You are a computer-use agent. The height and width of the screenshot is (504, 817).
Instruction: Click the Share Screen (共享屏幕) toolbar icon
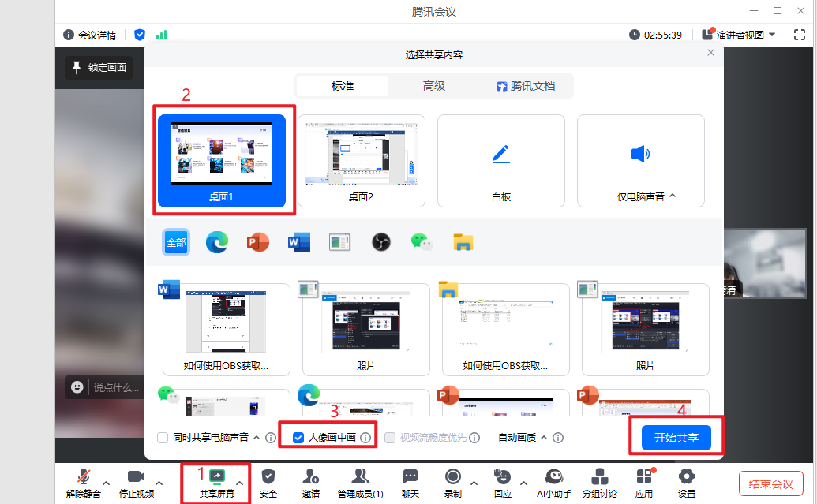215,477
